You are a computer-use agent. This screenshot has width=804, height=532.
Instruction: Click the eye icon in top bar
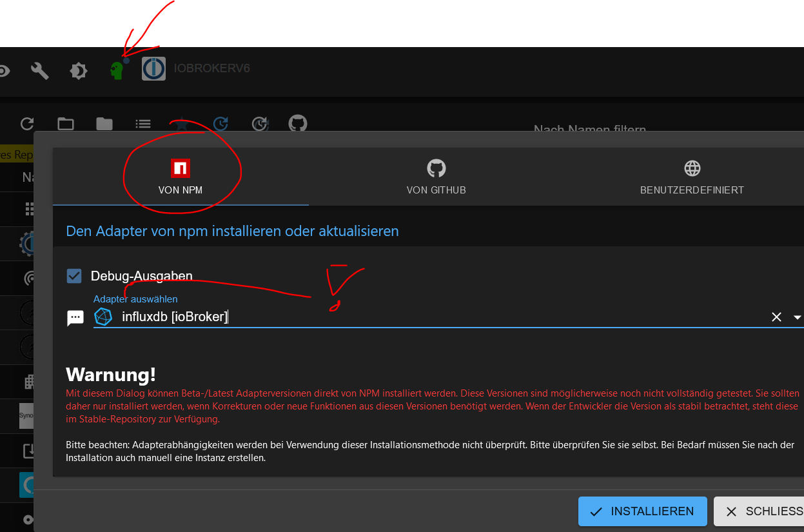(x=4, y=70)
